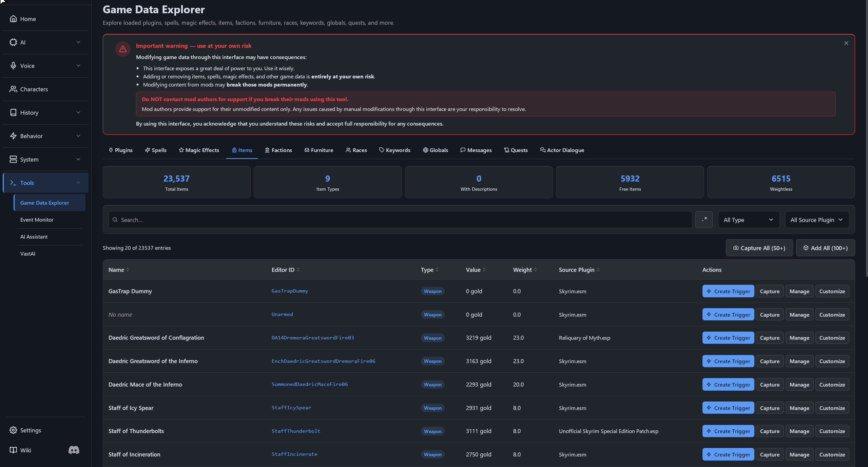Click the Characters people icon

click(x=13, y=89)
